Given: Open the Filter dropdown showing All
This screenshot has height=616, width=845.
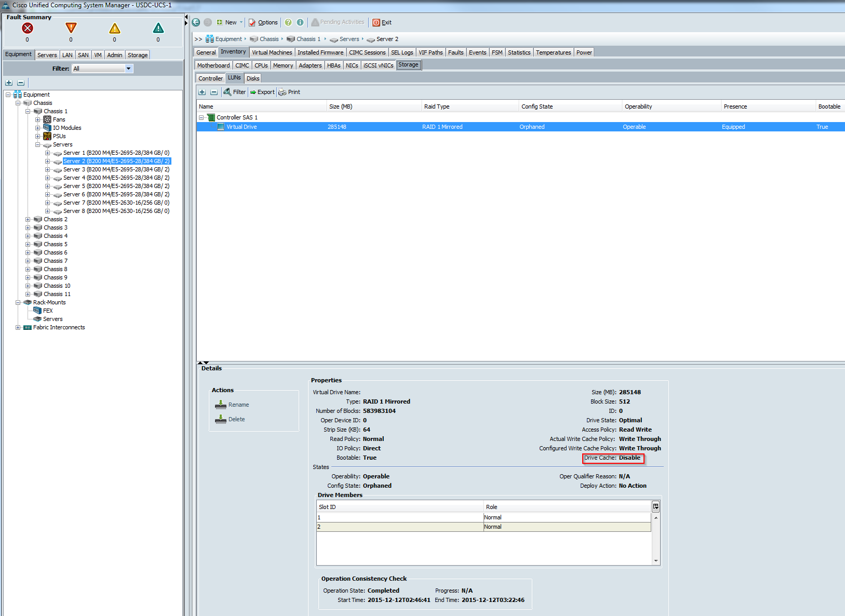Looking at the screenshot, I should (x=128, y=68).
